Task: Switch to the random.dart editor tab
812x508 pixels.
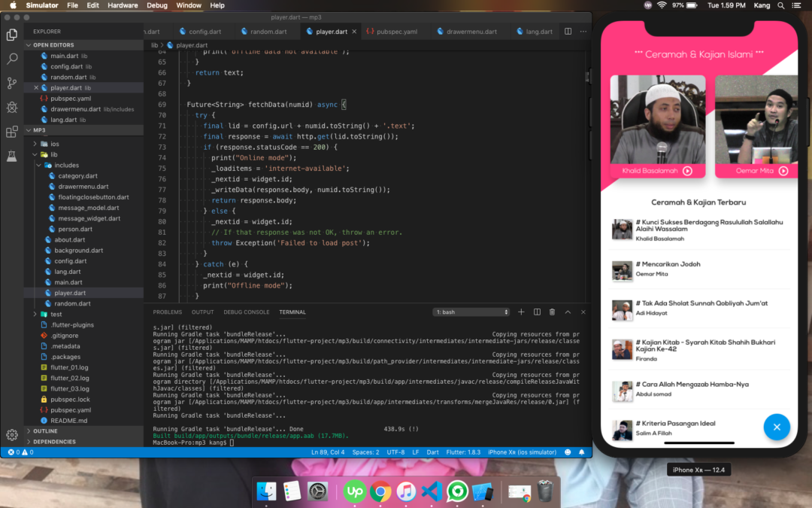Action: [268, 32]
